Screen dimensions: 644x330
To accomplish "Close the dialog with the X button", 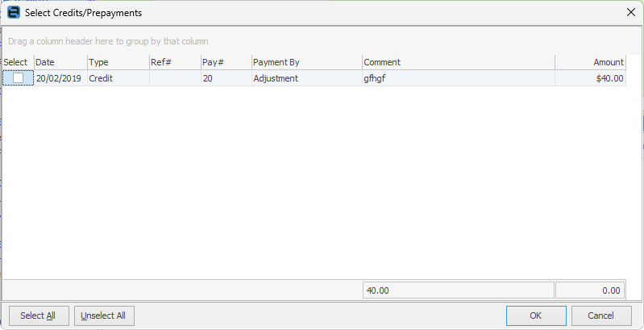I will (x=631, y=13).
